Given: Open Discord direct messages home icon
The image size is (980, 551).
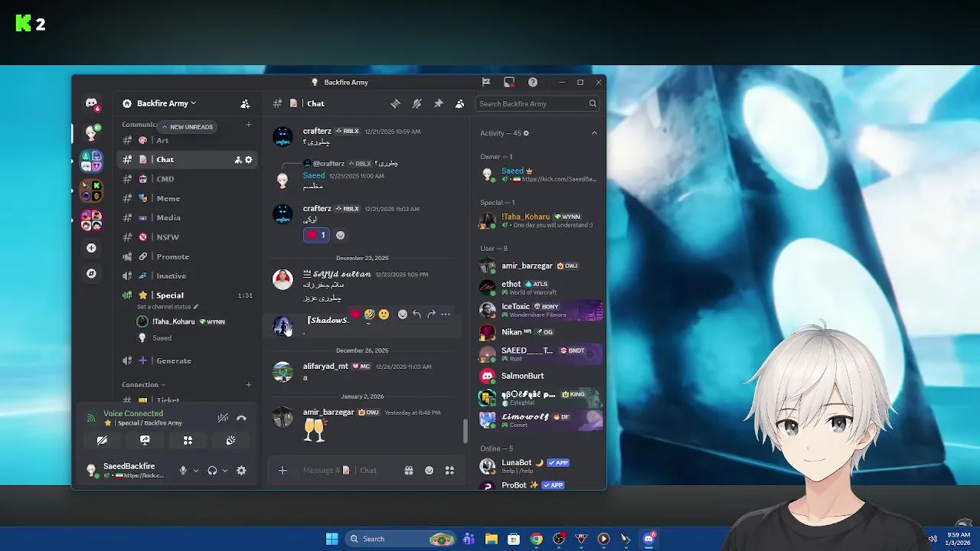Looking at the screenshot, I should (91, 103).
